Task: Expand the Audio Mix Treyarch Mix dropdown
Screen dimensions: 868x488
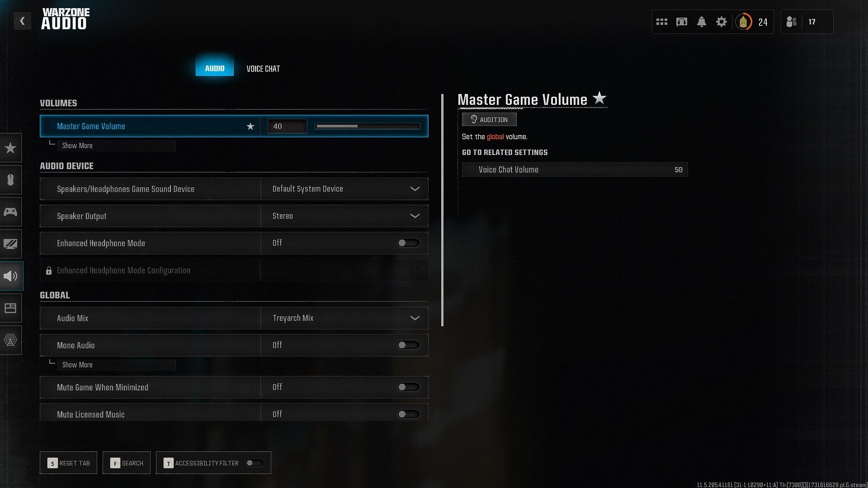Action: (415, 318)
